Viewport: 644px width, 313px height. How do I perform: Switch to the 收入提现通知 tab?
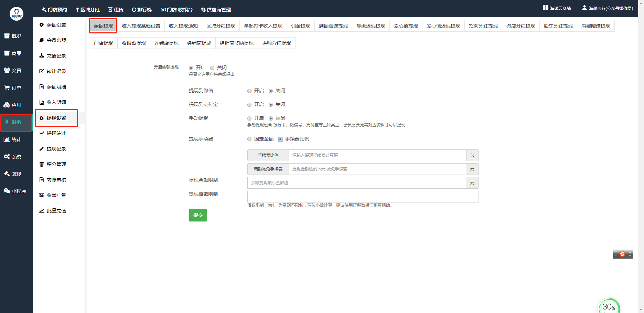pos(183,26)
